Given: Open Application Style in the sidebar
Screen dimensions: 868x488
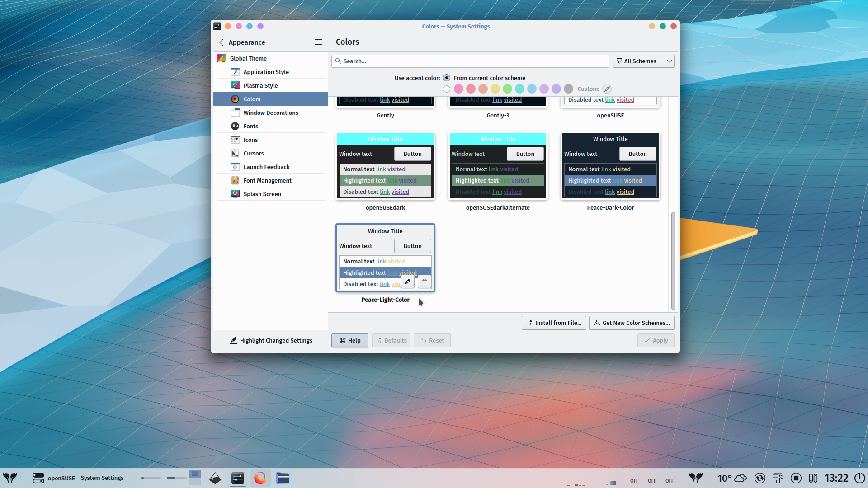Looking at the screenshot, I should tap(270, 72).
